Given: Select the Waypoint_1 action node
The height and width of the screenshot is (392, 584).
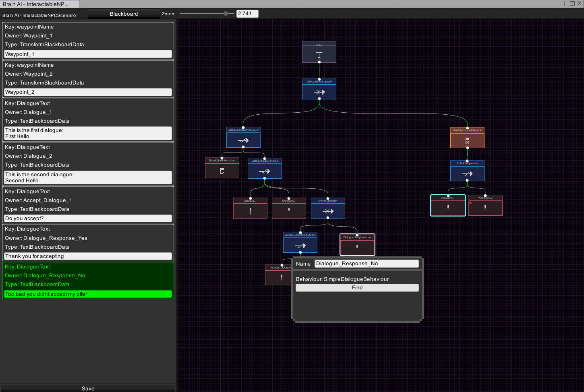Looking at the screenshot, I should tap(448, 205).
